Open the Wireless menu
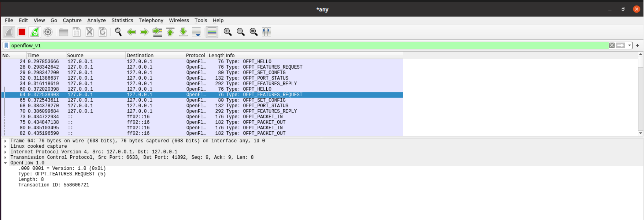644x220 pixels. (x=179, y=20)
